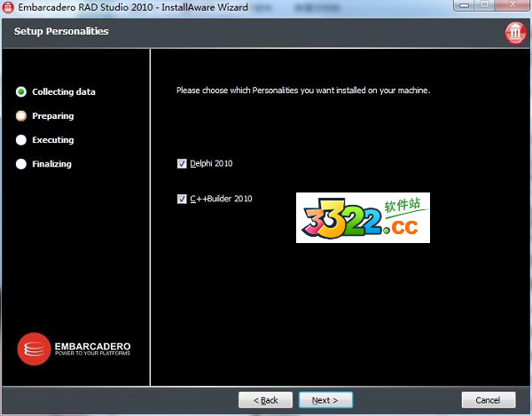532x416 pixels.
Task: Uncheck the C++Builder 2010 checkbox
Action: click(182, 199)
